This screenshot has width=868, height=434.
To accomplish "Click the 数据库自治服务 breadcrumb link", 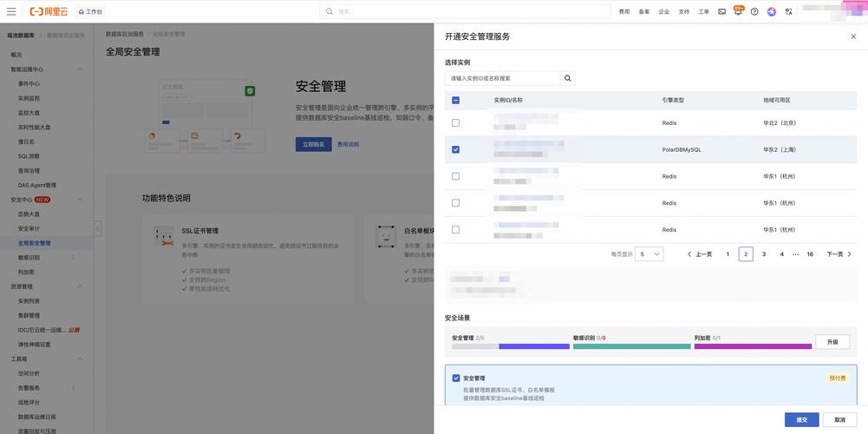I will click(x=125, y=34).
